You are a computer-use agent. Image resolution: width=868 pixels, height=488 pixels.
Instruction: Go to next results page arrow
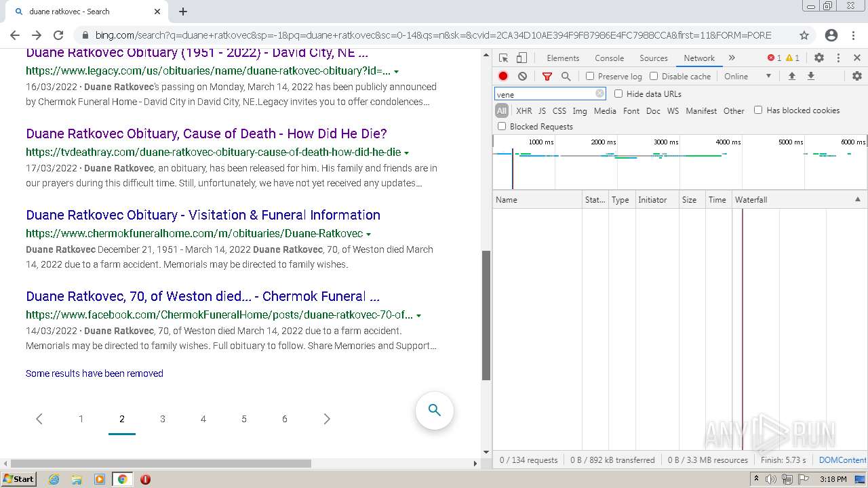pos(327,419)
